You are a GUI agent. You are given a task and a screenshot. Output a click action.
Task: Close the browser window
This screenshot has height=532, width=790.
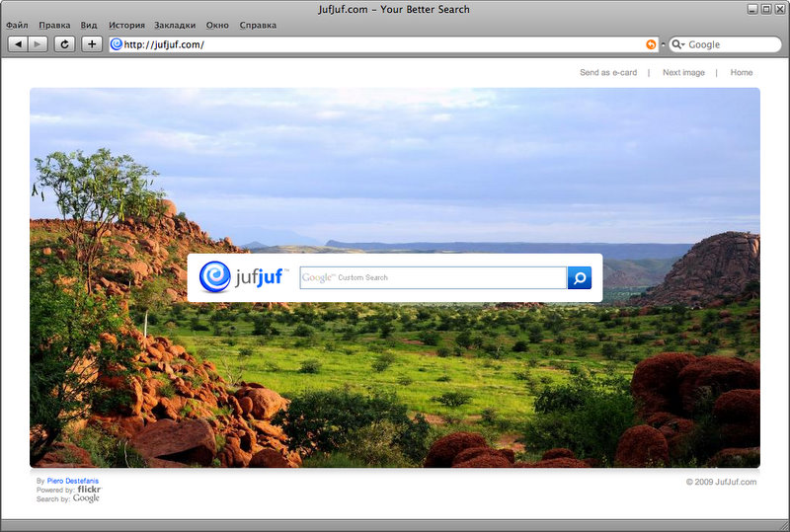click(x=779, y=9)
